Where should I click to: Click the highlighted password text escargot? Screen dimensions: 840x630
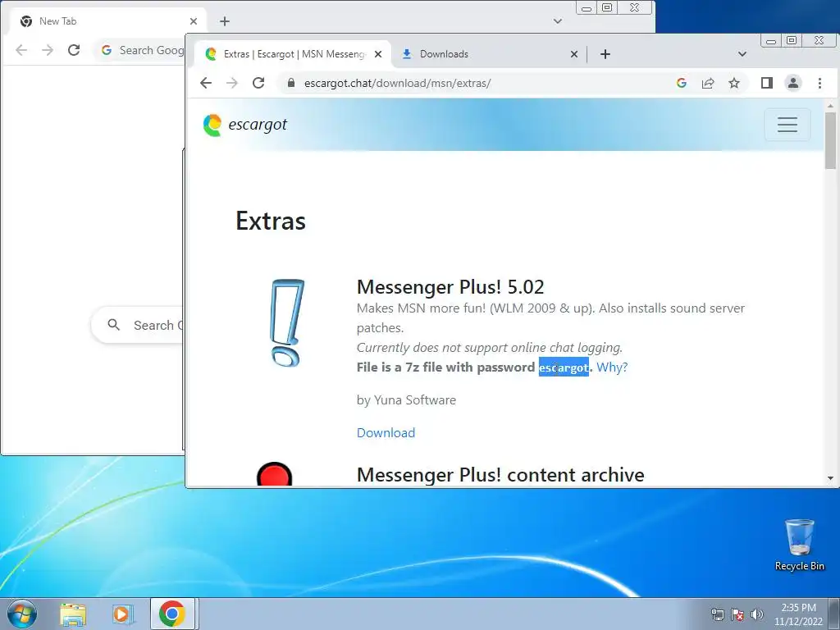(x=564, y=367)
